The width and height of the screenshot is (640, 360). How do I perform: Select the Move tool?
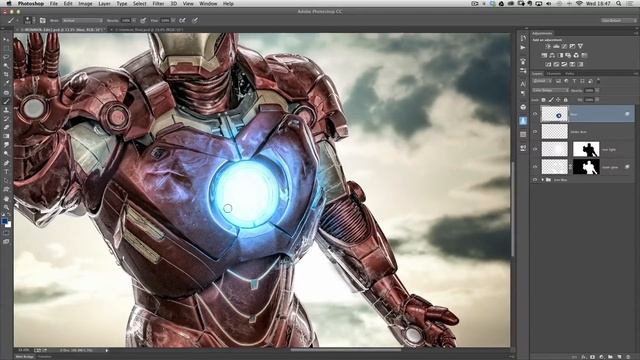pos(6,40)
